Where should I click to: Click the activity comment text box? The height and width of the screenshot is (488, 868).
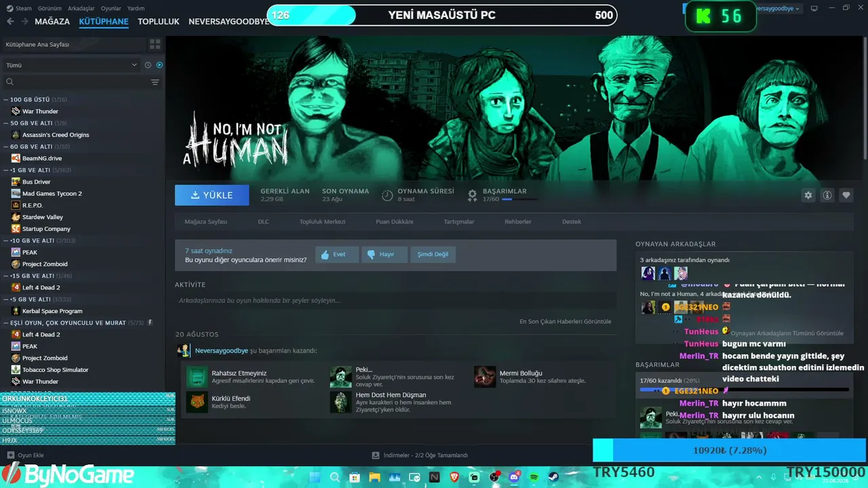(x=395, y=300)
